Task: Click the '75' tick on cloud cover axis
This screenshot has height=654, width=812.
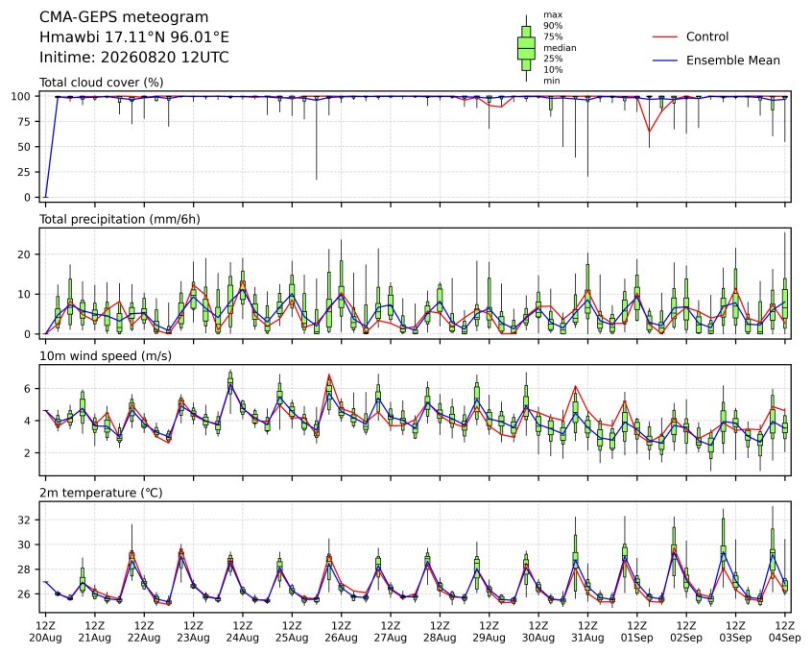Action: (x=25, y=122)
